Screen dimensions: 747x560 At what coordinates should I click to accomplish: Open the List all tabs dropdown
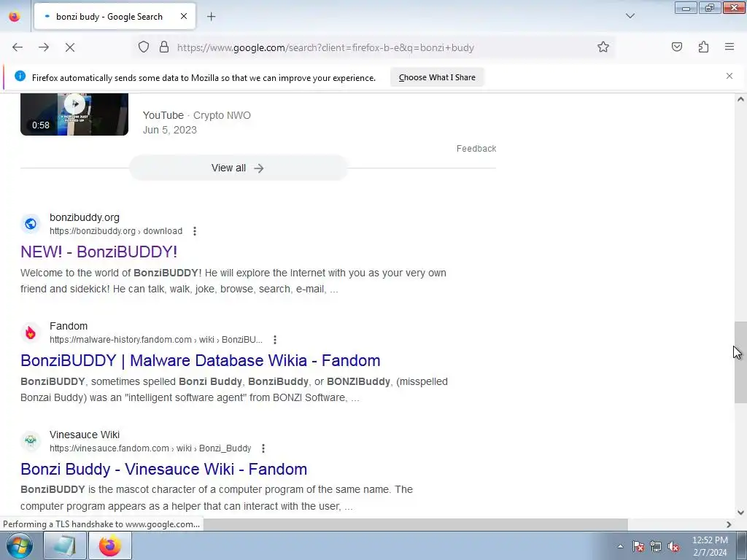coord(630,16)
